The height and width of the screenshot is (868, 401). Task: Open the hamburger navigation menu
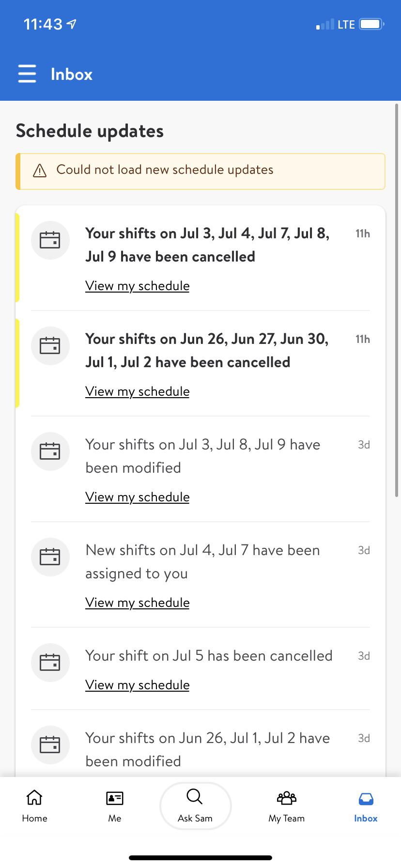(27, 74)
